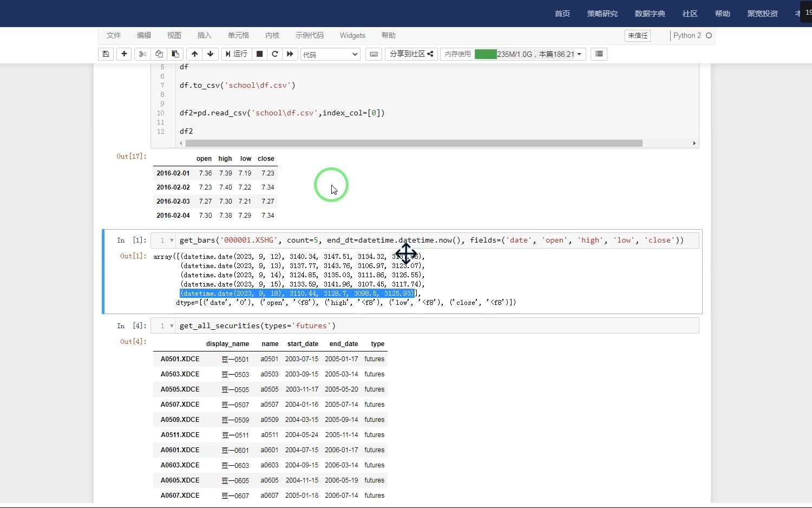This screenshot has height=508, width=812.
Task: Click the display_name column header
Action: pyautogui.click(x=227, y=344)
